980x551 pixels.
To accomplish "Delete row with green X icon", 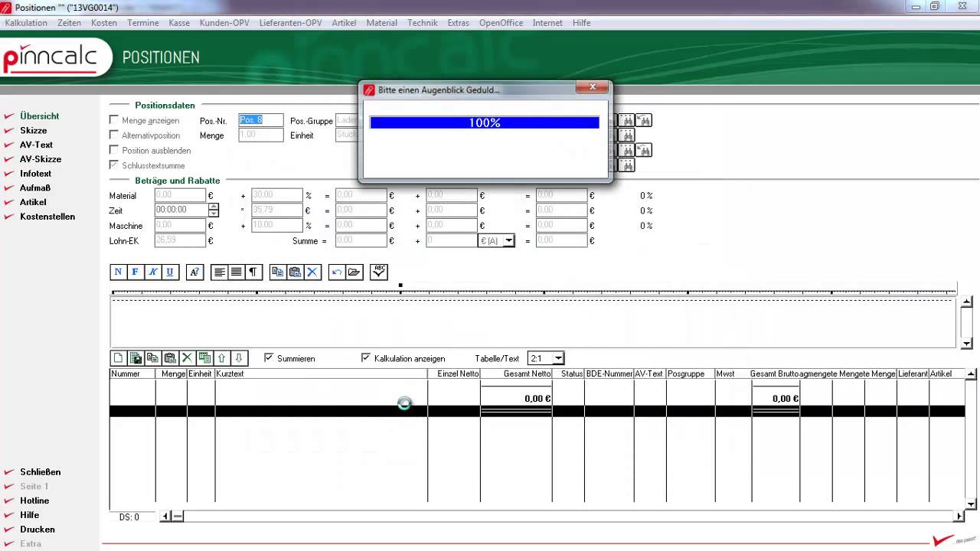I will (187, 357).
